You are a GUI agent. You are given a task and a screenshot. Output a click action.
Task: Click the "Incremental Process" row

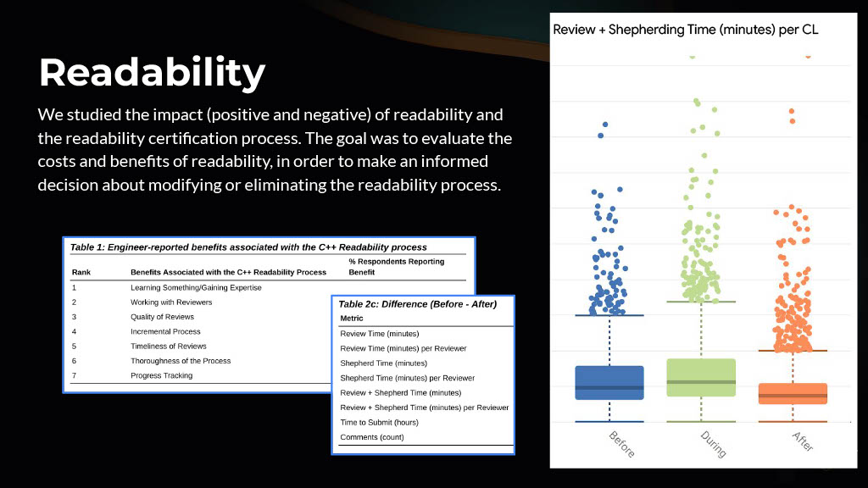point(165,331)
